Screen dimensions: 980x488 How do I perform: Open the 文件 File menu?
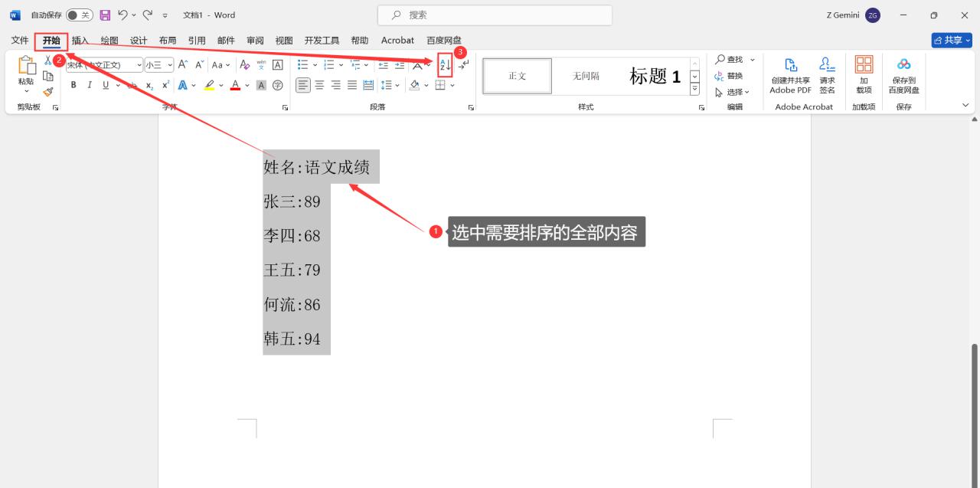click(x=20, y=41)
